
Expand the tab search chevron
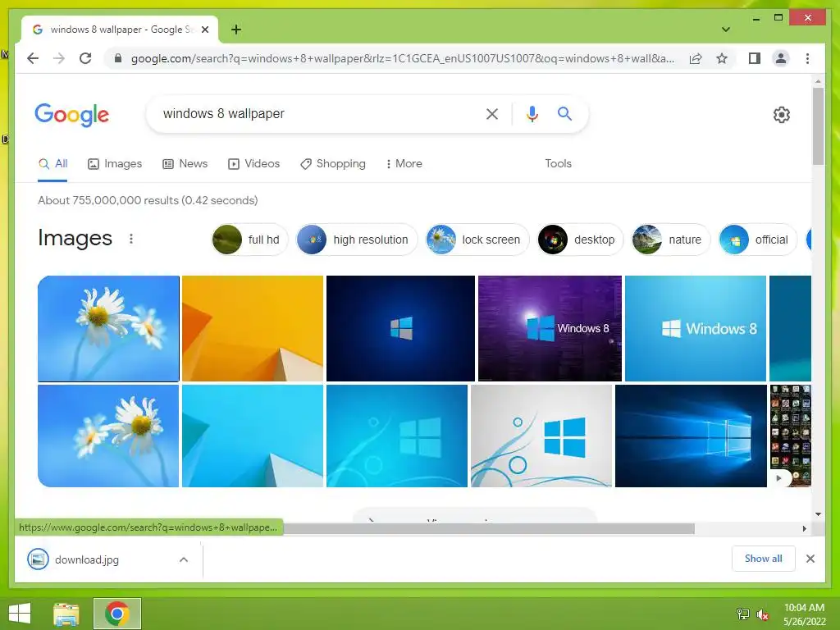[725, 30]
